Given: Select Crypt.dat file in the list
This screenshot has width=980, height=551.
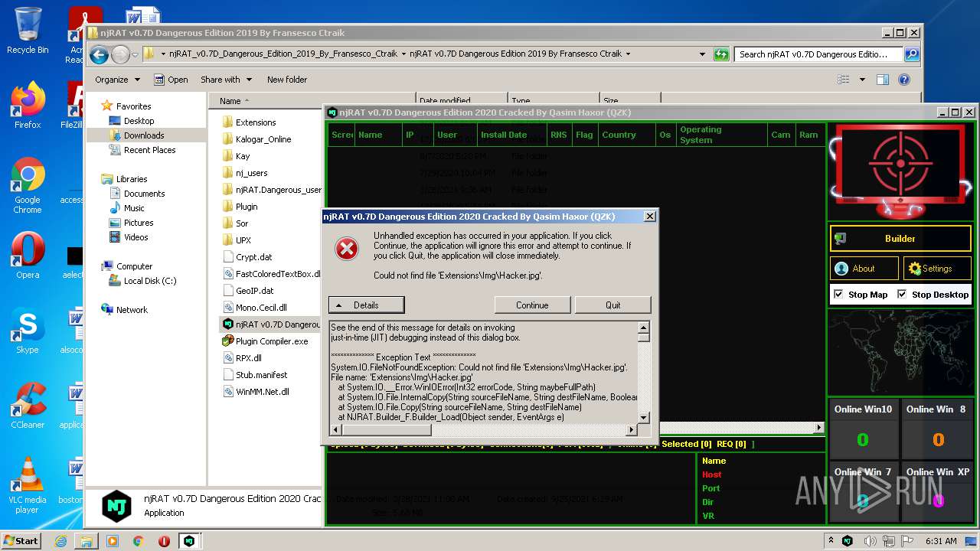Looking at the screenshot, I should point(253,257).
